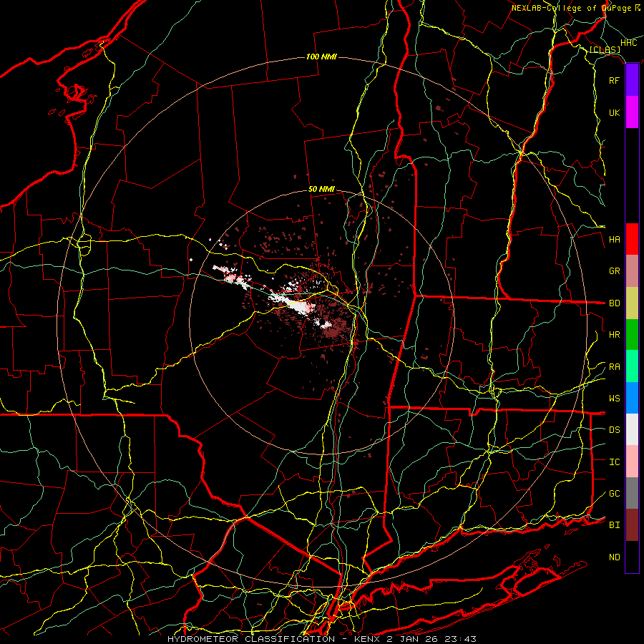Screen dimensions: 644x644
Task: Pick the WS blue legend swatch
Action: coord(632,398)
